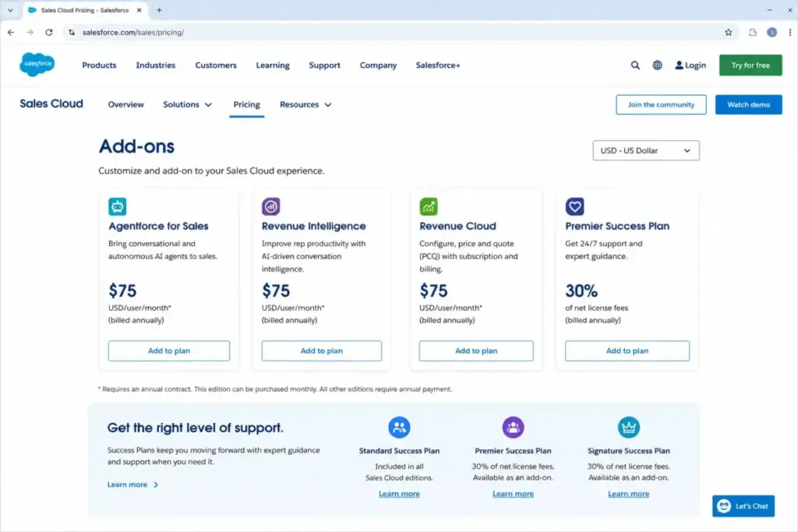This screenshot has height=532, width=798.
Task: Open the Chrome three-dot menu
Action: point(790,32)
